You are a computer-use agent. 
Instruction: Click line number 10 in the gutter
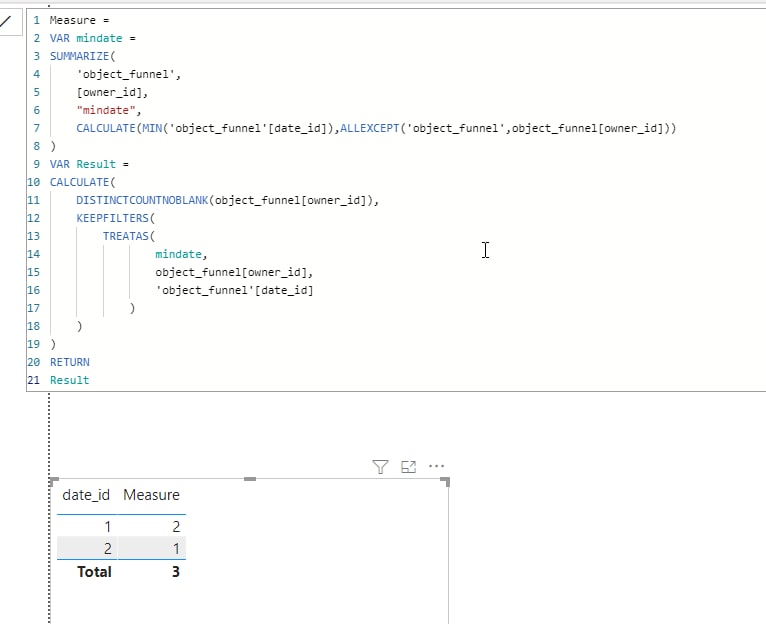33,182
